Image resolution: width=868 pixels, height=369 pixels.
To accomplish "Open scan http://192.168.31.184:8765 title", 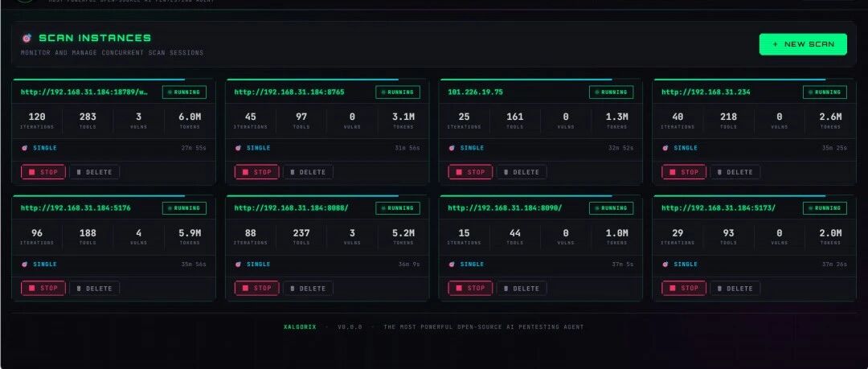I will pos(289,92).
